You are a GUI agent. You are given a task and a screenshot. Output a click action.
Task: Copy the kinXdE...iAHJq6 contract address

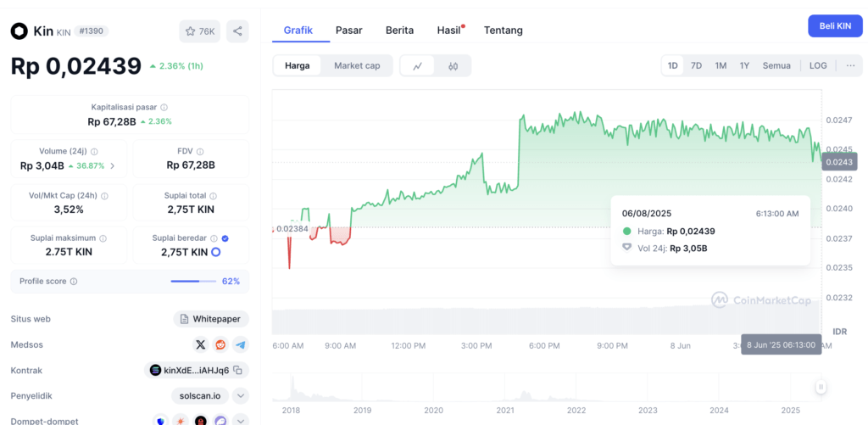[x=237, y=370]
